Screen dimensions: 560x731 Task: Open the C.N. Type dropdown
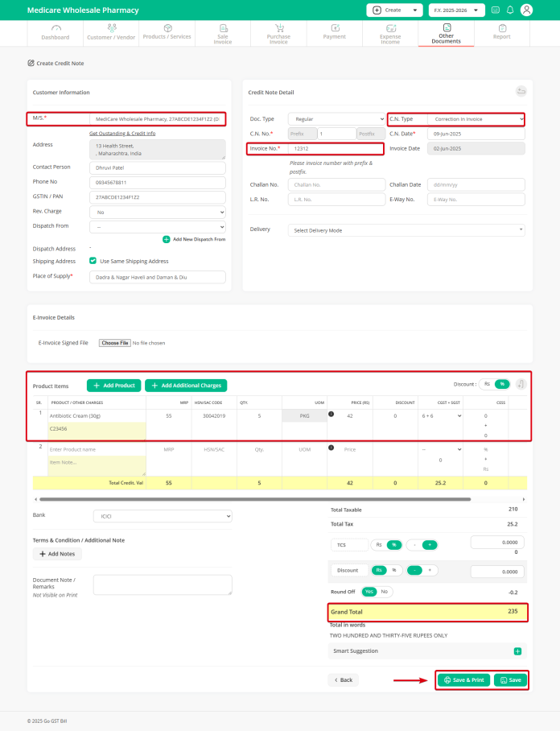(x=456, y=118)
